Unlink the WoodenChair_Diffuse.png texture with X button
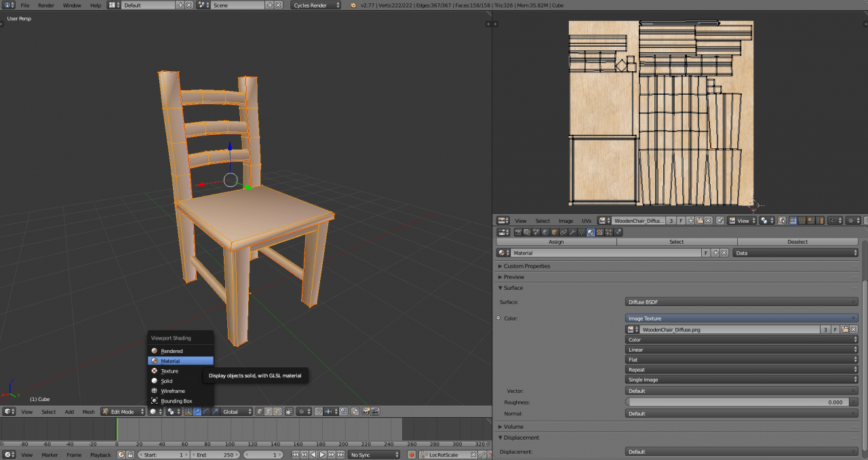Viewport: 868px width, 460px height. [854, 329]
